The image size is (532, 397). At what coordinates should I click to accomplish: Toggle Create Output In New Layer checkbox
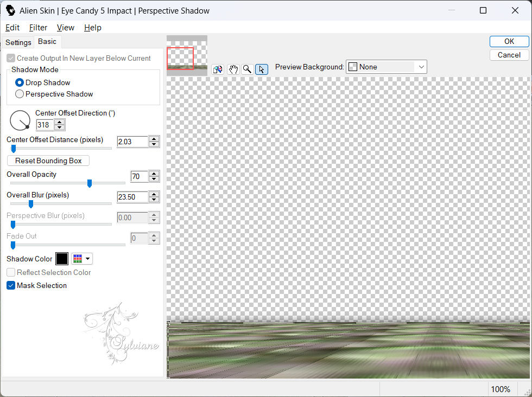point(11,58)
